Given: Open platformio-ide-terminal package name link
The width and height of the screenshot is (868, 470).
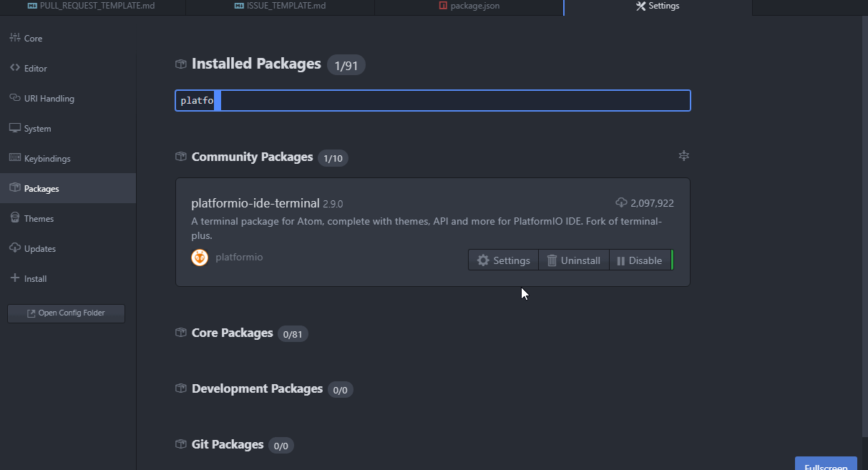Looking at the screenshot, I should coord(255,203).
